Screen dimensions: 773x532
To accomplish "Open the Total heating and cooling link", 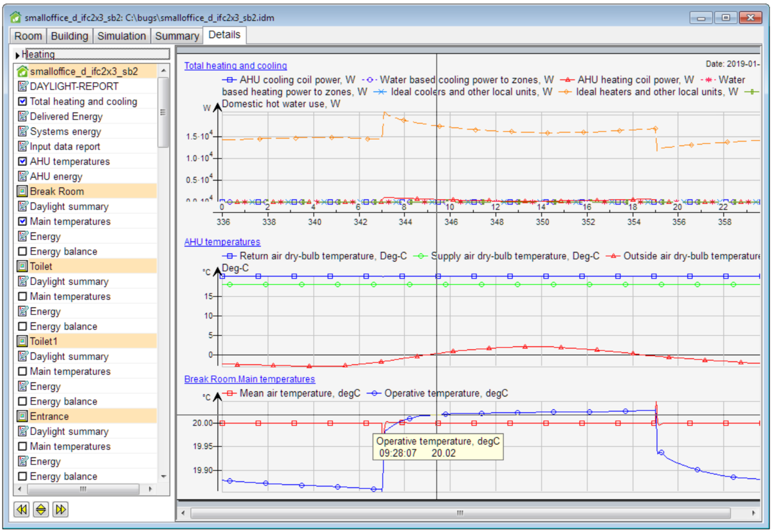I will pyautogui.click(x=236, y=66).
